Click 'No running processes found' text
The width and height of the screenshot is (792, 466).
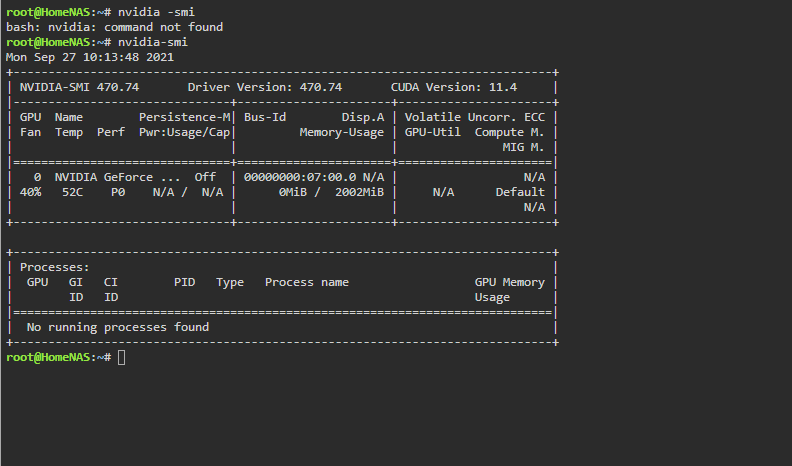click(118, 327)
